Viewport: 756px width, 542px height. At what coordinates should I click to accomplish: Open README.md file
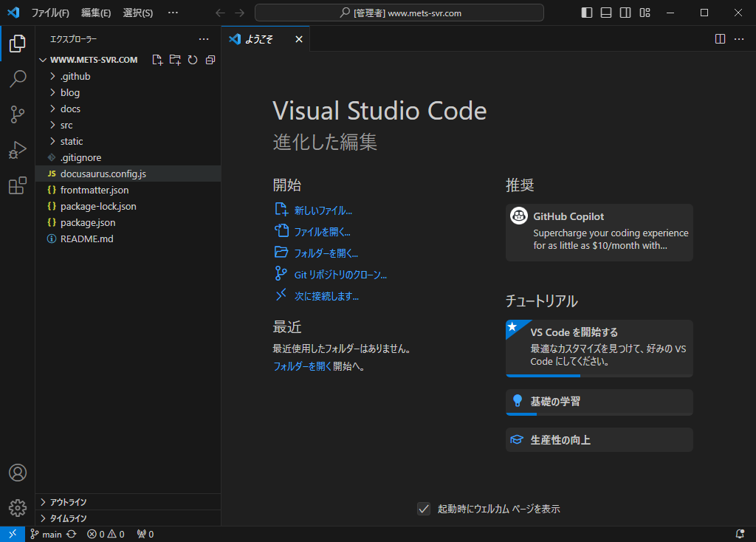pyautogui.click(x=128, y=239)
